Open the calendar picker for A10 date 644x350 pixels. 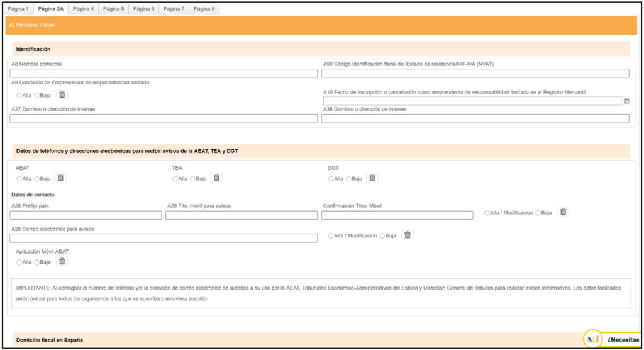(x=626, y=101)
